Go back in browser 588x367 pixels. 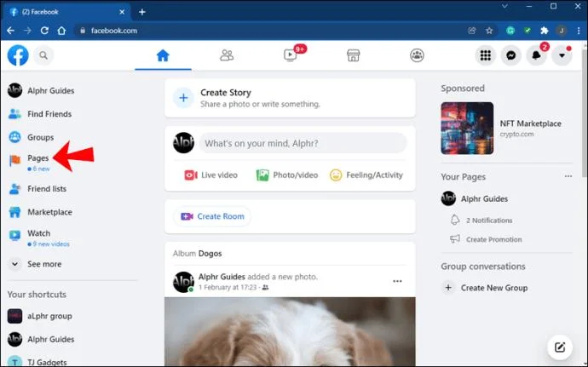pos(10,31)
